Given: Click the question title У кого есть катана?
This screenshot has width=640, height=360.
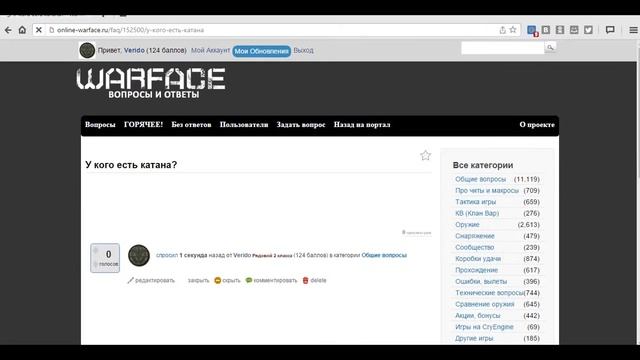Looking at the screenshot, I should point(131,164).
